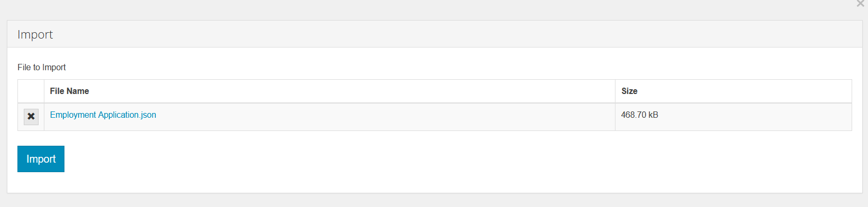The image size is (868, 207).
Task: Click the Import title bar area
Action: click(435, 34)
